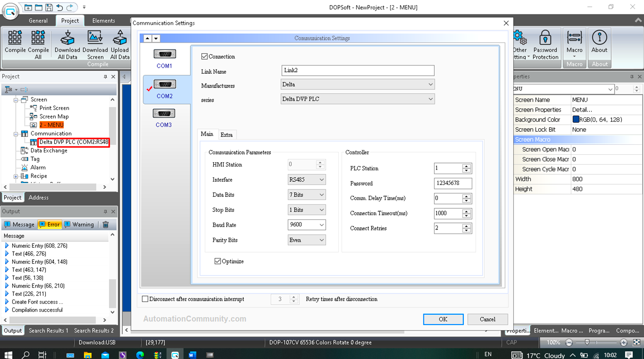
Task: Clear output with trash icon
Action: [105, 224]
